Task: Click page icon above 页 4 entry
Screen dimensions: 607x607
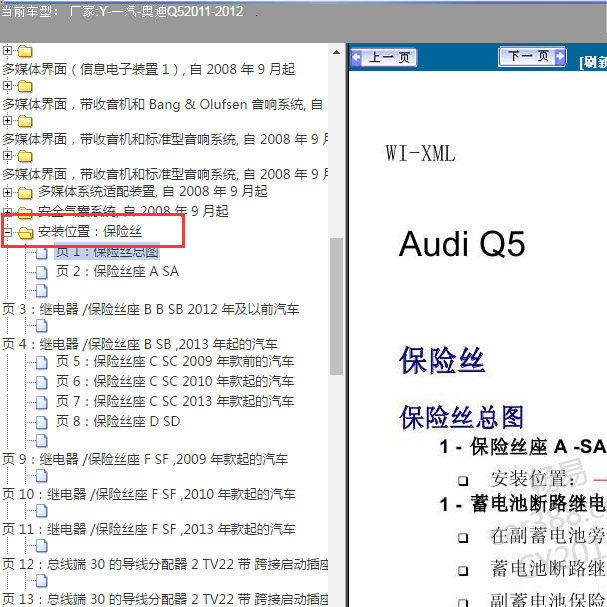Action: click(x=42, y=326)
